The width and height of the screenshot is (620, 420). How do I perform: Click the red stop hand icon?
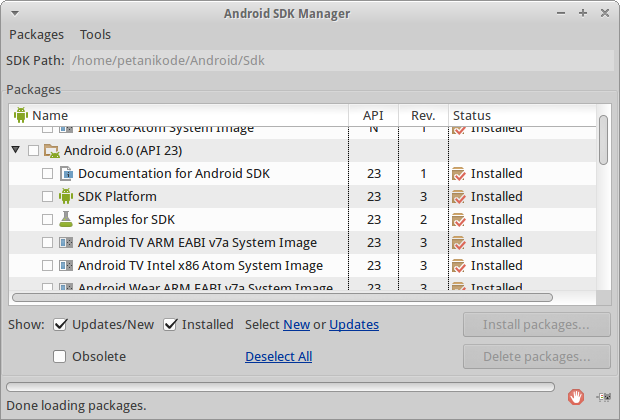pyautogui.click(x=575, y=397)
